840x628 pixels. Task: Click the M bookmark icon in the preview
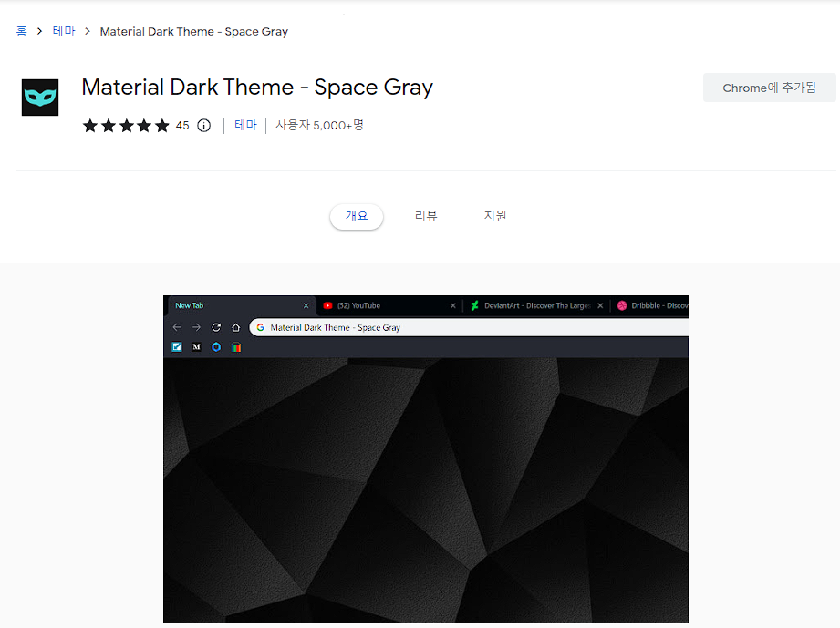[195, 346]
